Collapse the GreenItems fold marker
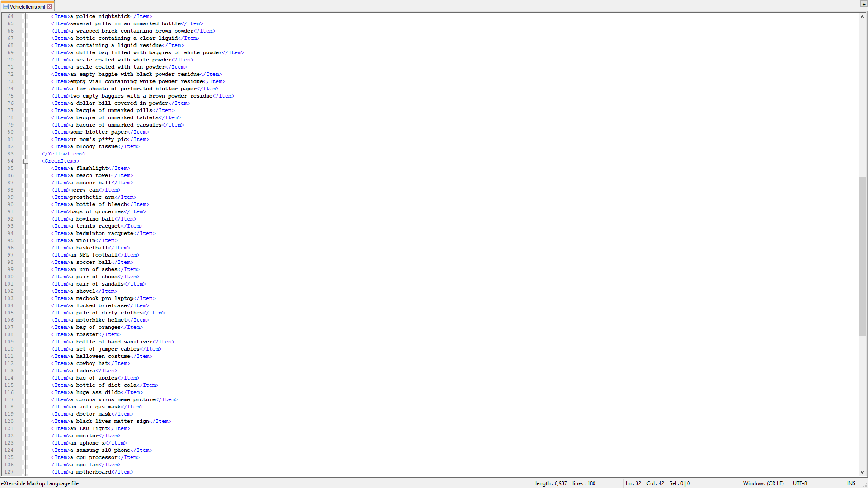 (x=26, y=161)
